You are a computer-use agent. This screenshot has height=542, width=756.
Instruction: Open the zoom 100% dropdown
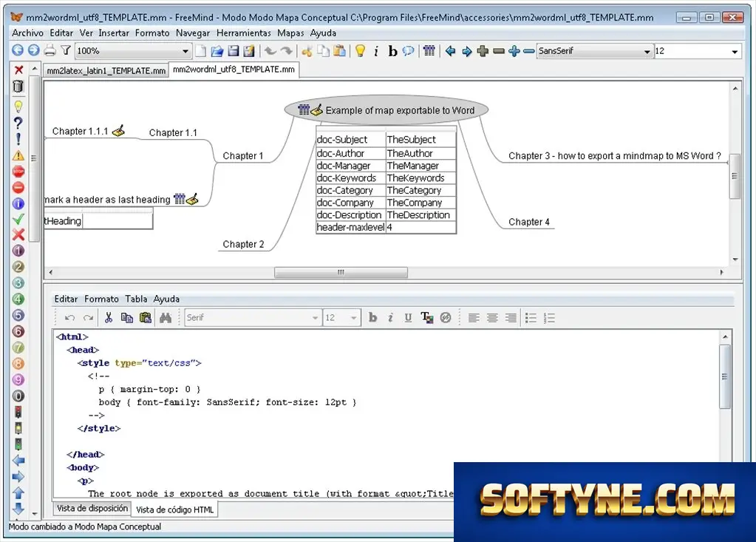pyautogui.click(x=133, y=50)
